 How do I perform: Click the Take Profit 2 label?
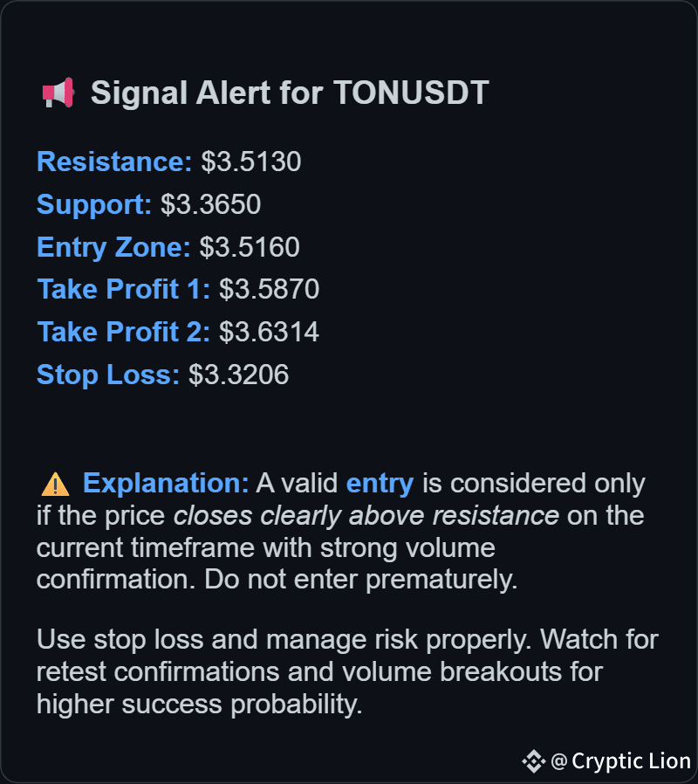123,332
